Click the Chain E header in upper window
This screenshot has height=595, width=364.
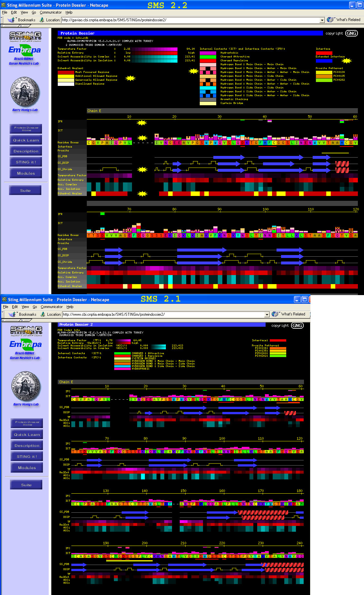222,111
